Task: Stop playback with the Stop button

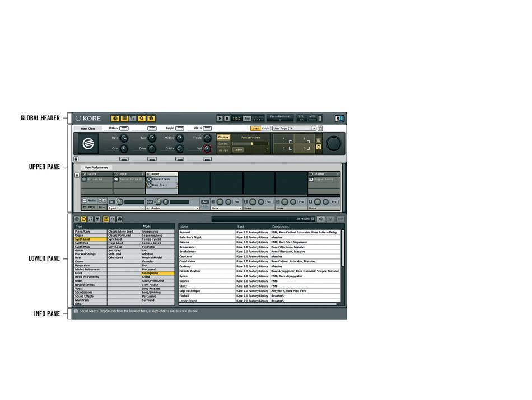Action: point(227,118)
